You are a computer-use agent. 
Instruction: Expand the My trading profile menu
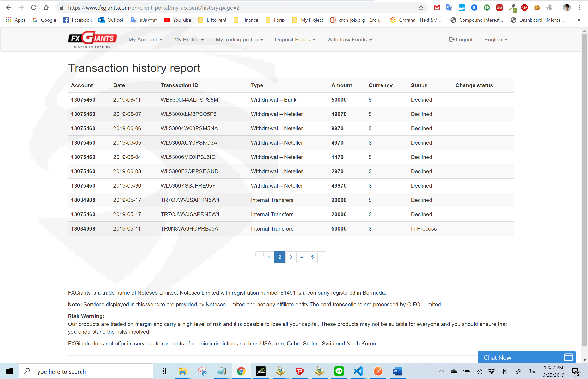tap(239, 40)
